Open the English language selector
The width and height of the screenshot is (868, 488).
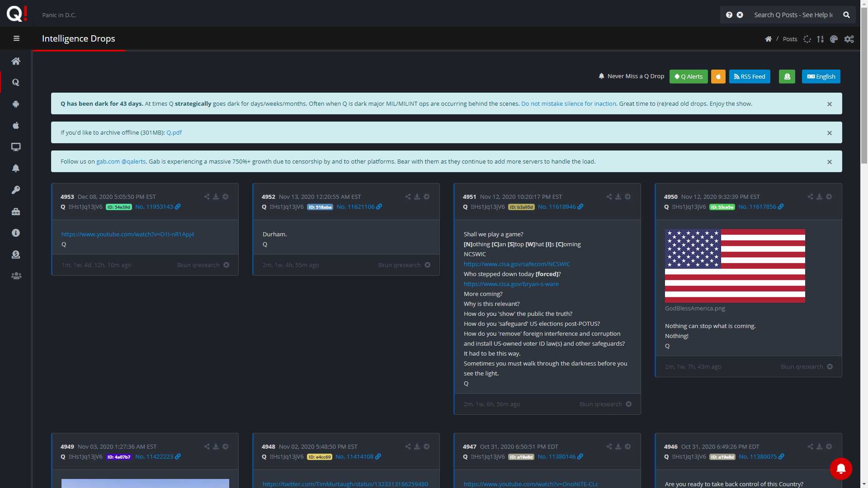pyautogui.click(x=821, y=76)
